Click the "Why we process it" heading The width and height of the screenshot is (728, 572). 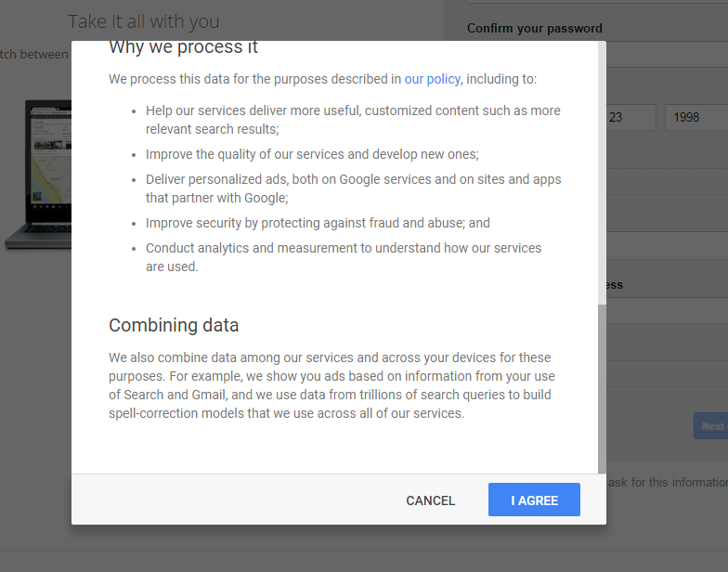click(183, 47)
